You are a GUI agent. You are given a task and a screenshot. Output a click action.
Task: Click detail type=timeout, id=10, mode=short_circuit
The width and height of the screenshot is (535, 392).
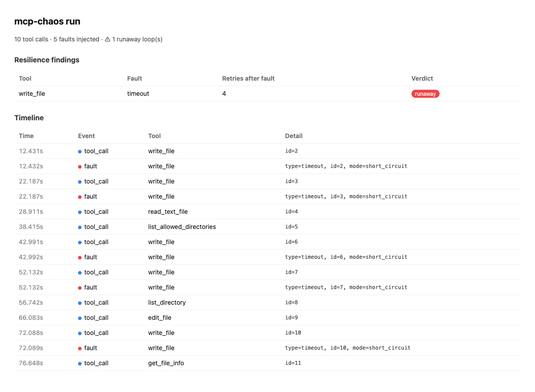pos(348,348)
